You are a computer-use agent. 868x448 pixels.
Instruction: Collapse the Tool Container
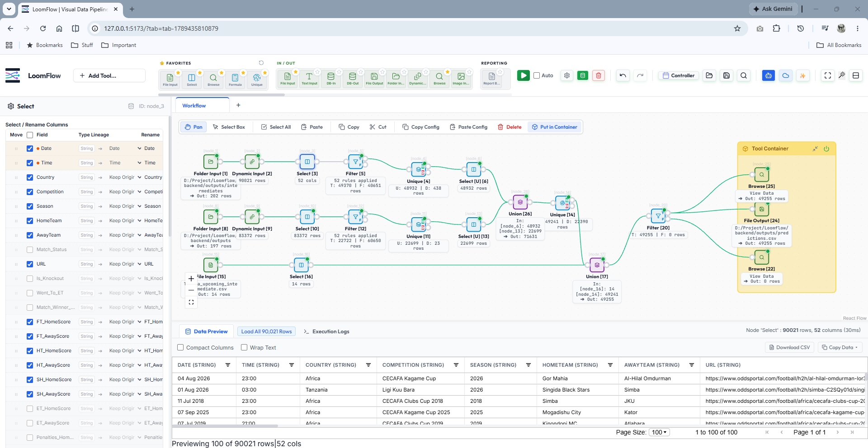(815, 149)
